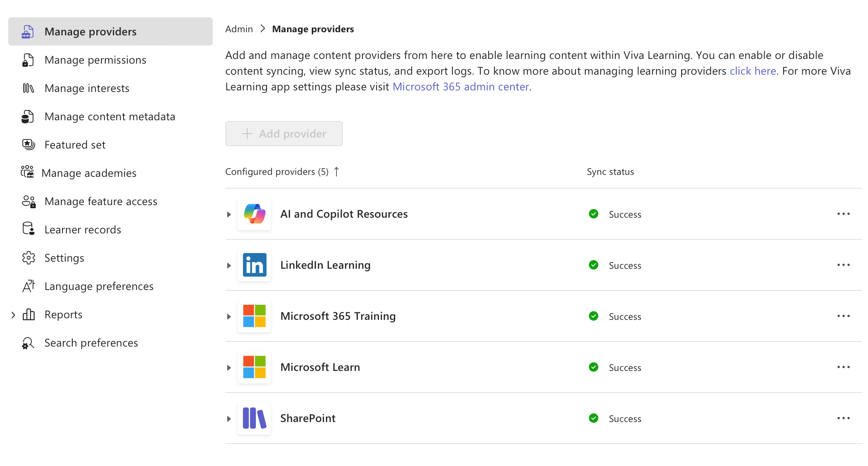Go to Admin in the breadcrumb
Viewport: 868px width, 466px height.
coord(239,29)
